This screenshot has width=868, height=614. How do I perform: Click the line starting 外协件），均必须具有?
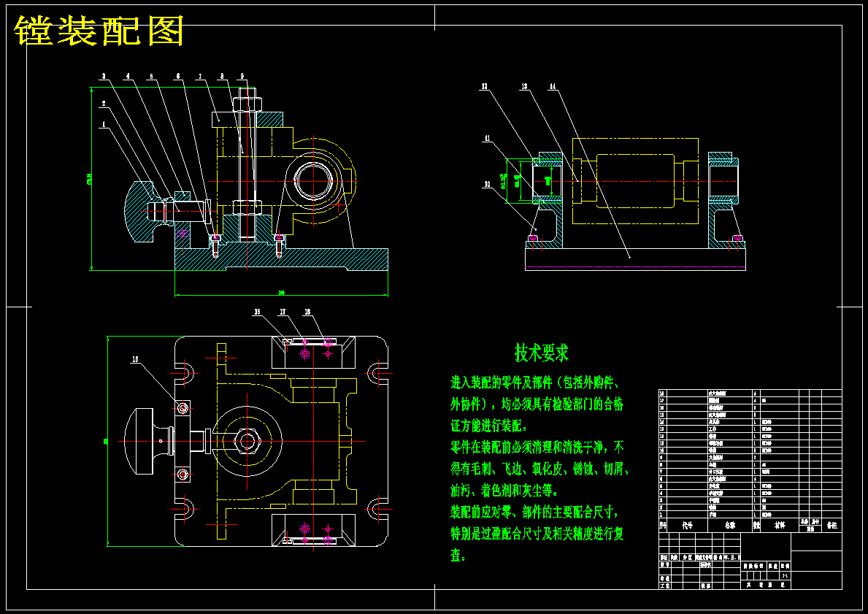[x=537, y=404]
